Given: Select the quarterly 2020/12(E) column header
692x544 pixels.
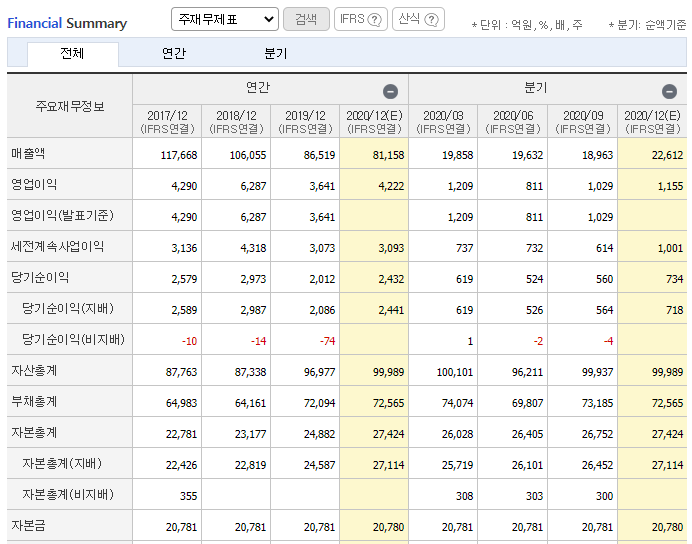Looking at the screenshot, I should 652,121.
